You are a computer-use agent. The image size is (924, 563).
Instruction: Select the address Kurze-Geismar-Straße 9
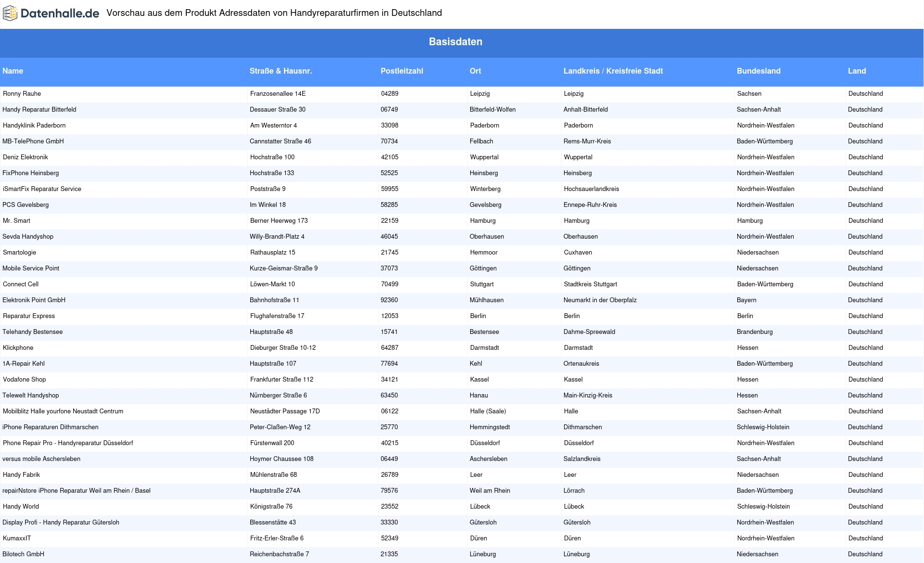tap(284, 269)
